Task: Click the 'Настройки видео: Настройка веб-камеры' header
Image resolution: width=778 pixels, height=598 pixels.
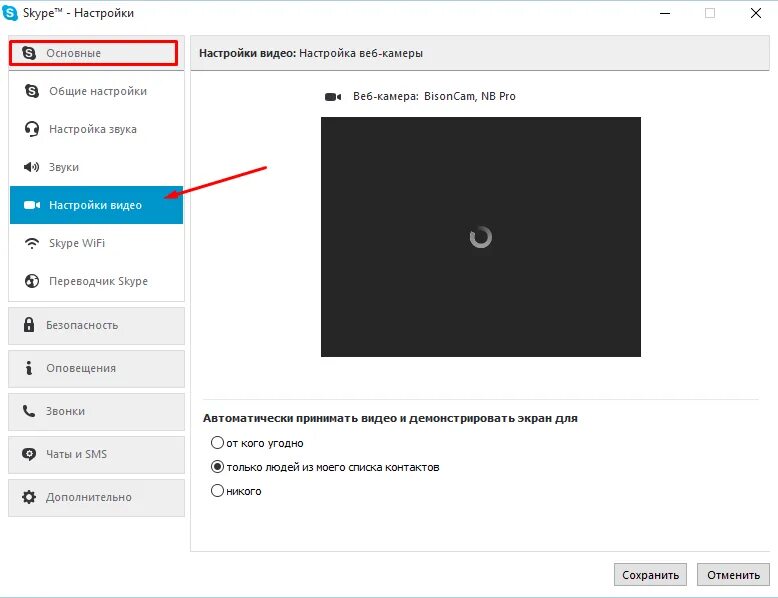Action: tap(311, 53)
